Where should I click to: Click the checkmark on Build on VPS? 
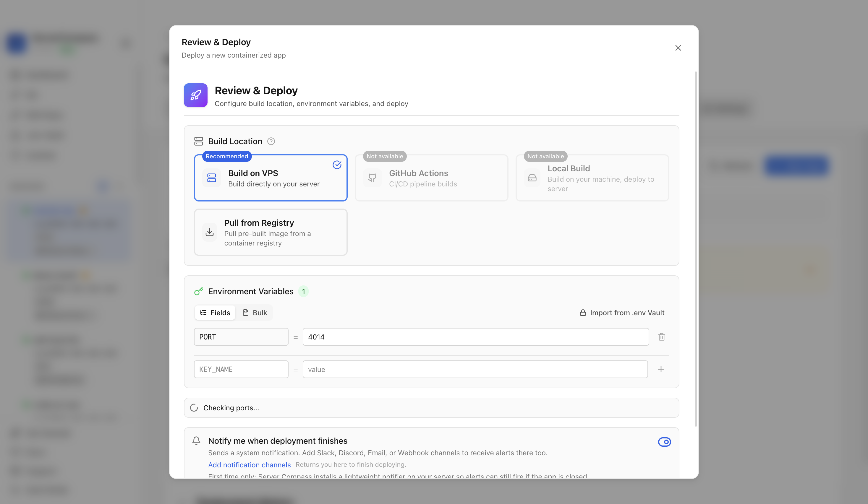coord(337,165)
